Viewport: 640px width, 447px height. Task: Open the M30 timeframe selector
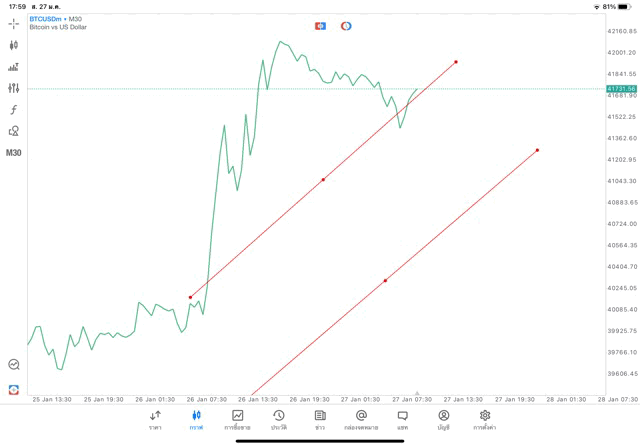click(x=14, y=153)
